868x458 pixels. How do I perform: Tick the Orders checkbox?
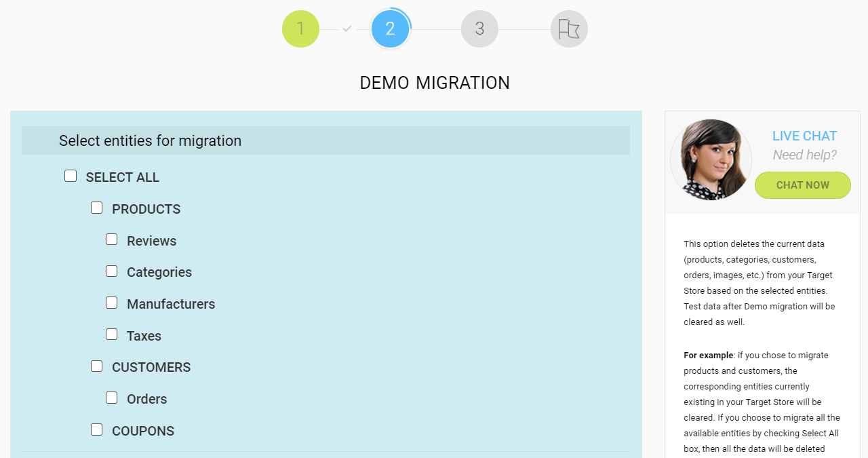pos(112,398)
